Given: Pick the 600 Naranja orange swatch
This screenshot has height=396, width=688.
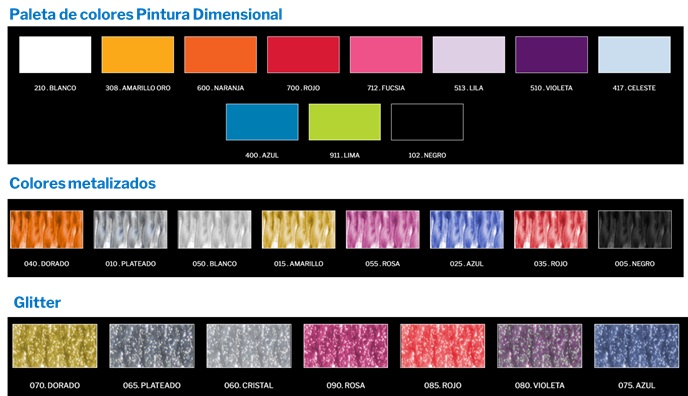Looking at the screenshot, I should click(x=220, y=54).
